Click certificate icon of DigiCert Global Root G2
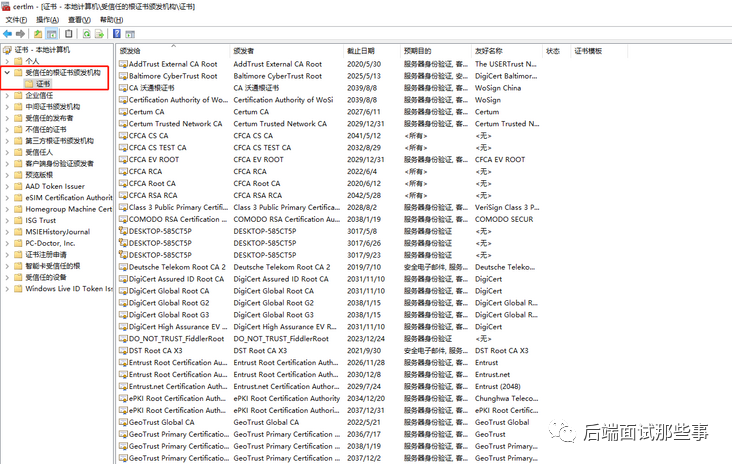Viewport: 732px width, 464px height. pos(123,303)
